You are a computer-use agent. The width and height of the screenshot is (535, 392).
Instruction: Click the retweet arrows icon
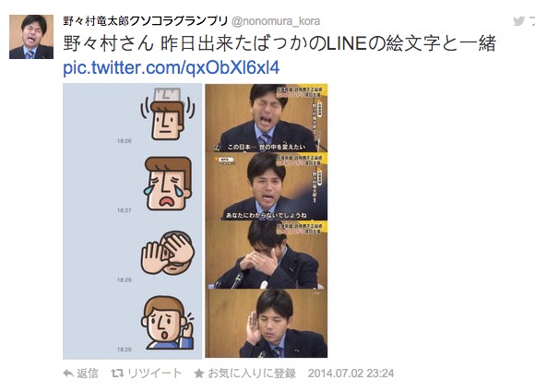(x=117, y=374)
